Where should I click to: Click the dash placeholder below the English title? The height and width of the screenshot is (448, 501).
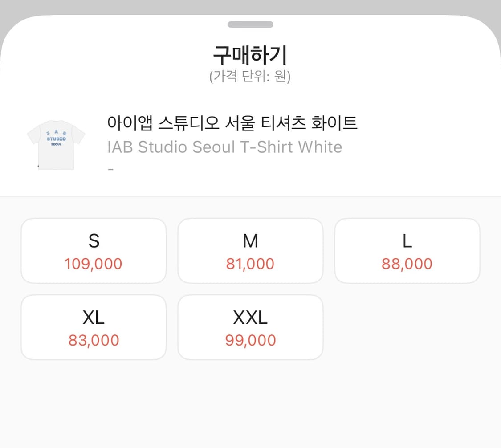point(110,168)
